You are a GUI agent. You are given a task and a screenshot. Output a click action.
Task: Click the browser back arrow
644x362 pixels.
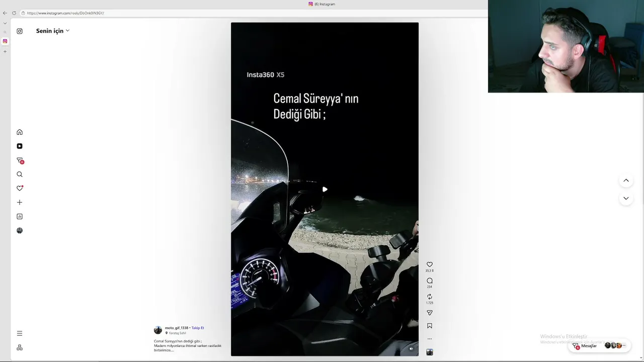5,13
